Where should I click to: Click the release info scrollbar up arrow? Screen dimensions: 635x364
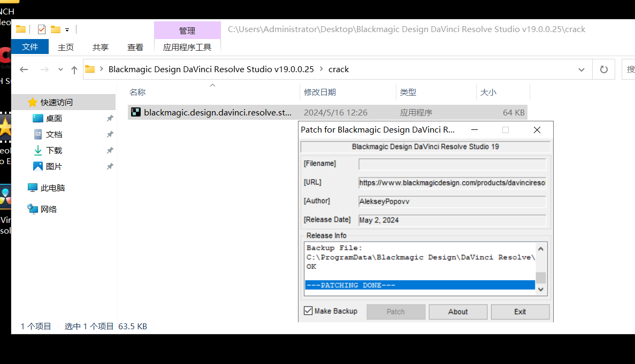point(541,249)
